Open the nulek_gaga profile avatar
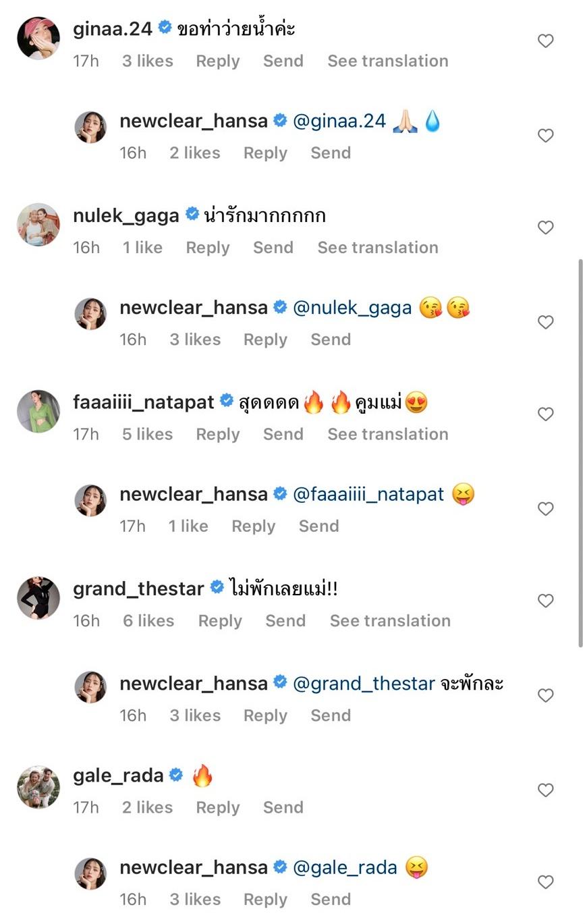 tap(38, 225)
